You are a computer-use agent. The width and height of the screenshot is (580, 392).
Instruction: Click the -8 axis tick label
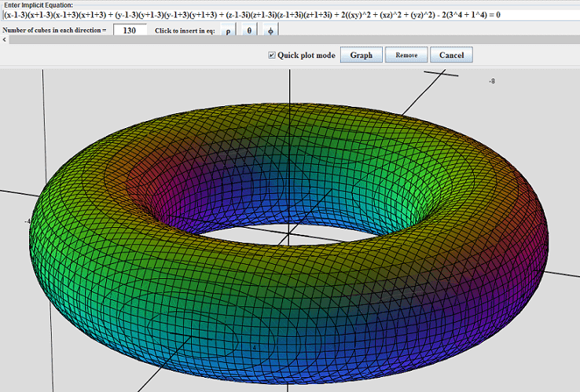492,81
